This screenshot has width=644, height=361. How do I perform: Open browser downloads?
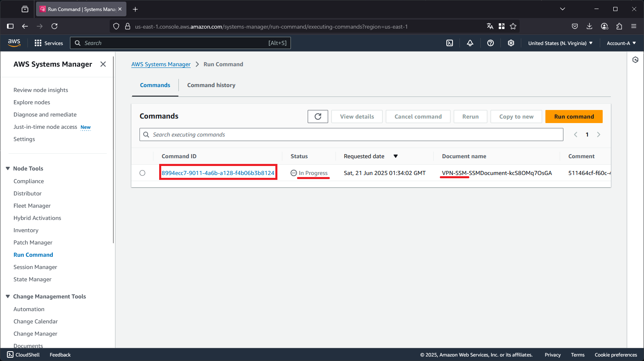tap(590, 26)
